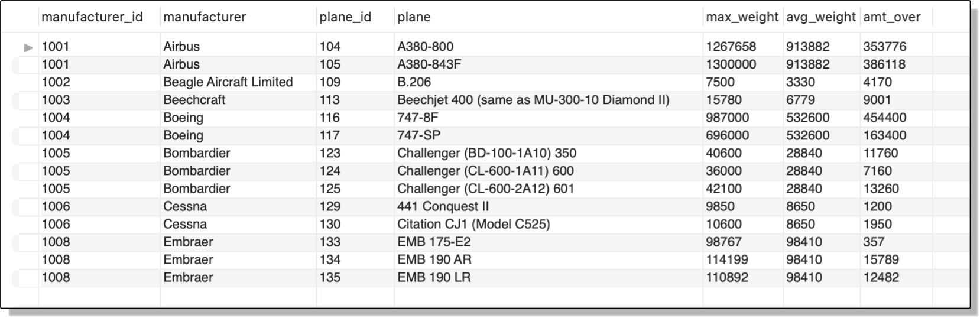Click the 747-8F plane cell

pyautogui.click(x=549, y=118)
